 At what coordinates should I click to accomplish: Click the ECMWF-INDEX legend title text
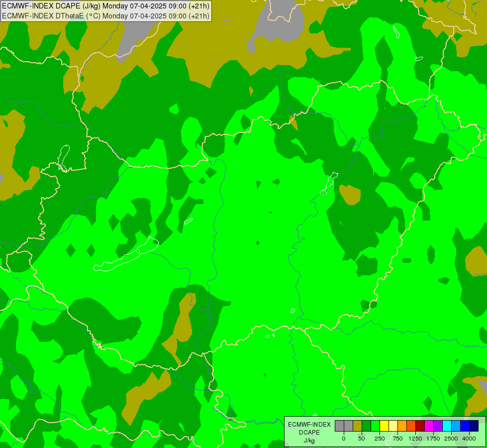point(309,425)
